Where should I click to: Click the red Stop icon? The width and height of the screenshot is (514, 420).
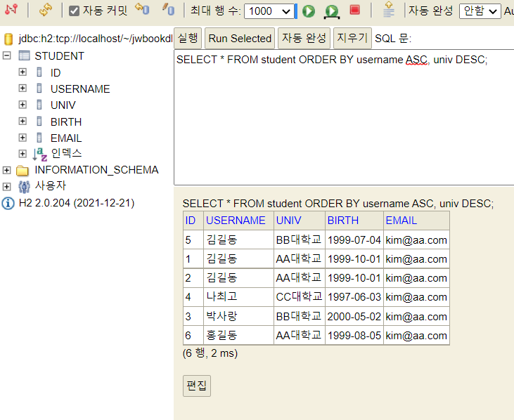coord(354,10)
